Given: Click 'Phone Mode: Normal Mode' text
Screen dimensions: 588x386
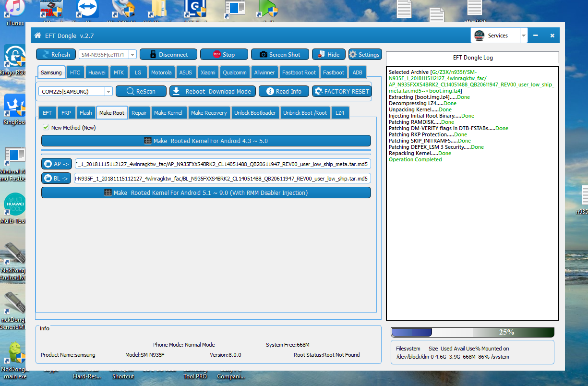Looking at the screenshot, I should click(184, 345).
